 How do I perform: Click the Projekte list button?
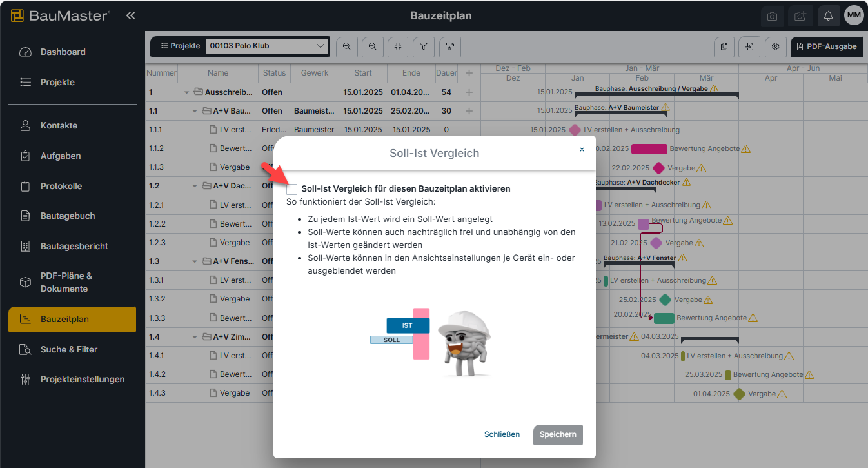coord(180,46)
